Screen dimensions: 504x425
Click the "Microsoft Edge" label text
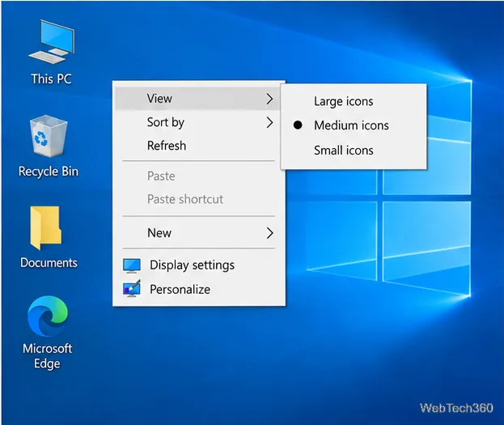48,356
